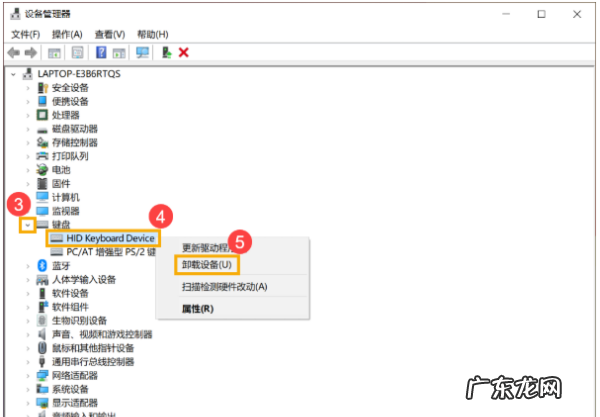Open the 查看(V) menu
600x417 pixels.
109,33
